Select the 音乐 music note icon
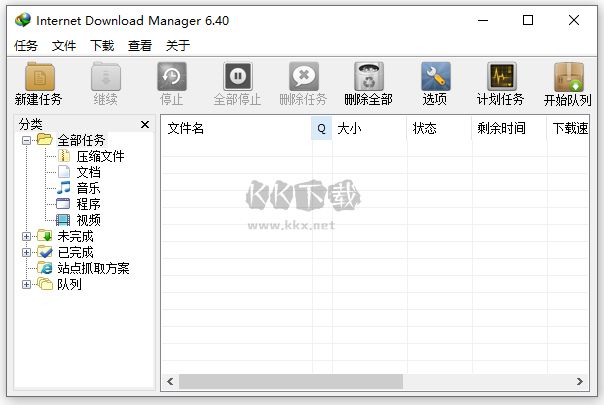Screen dimensions: 604x405 64,188
